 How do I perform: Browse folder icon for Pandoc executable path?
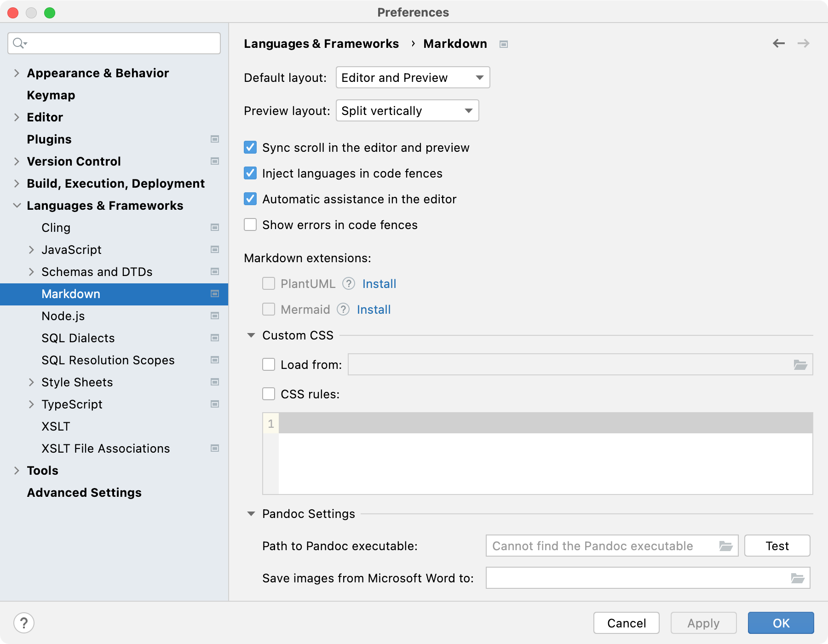pos(726,546)
